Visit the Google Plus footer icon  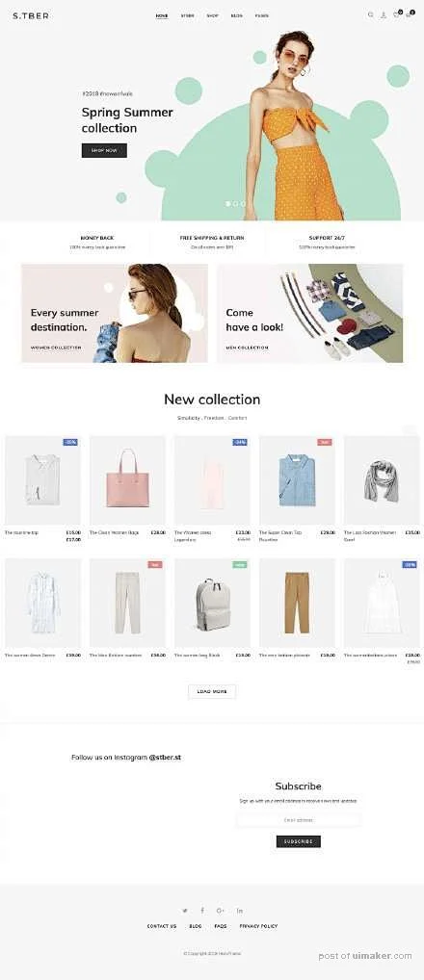coord(220,911)
